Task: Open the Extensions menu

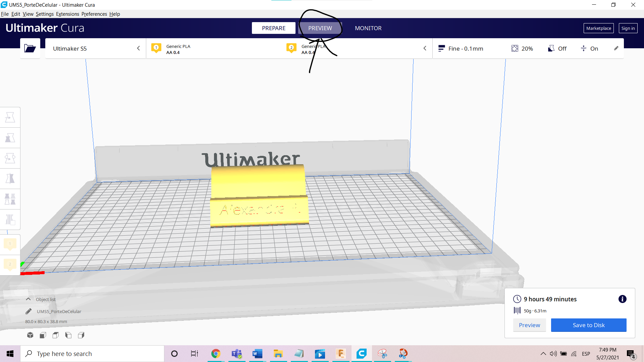Action: (67, 14)
